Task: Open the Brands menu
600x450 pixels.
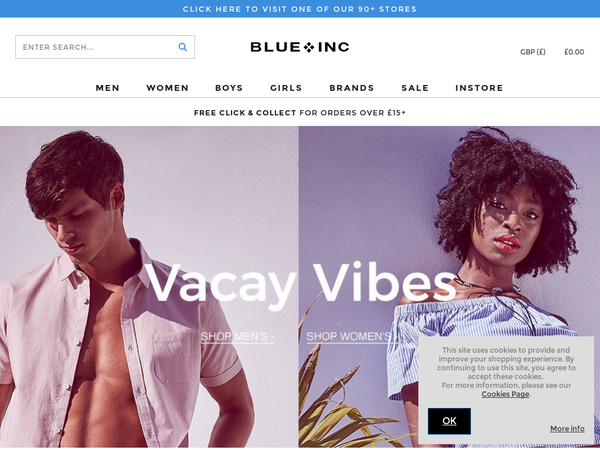Action: tap(352, 88)
